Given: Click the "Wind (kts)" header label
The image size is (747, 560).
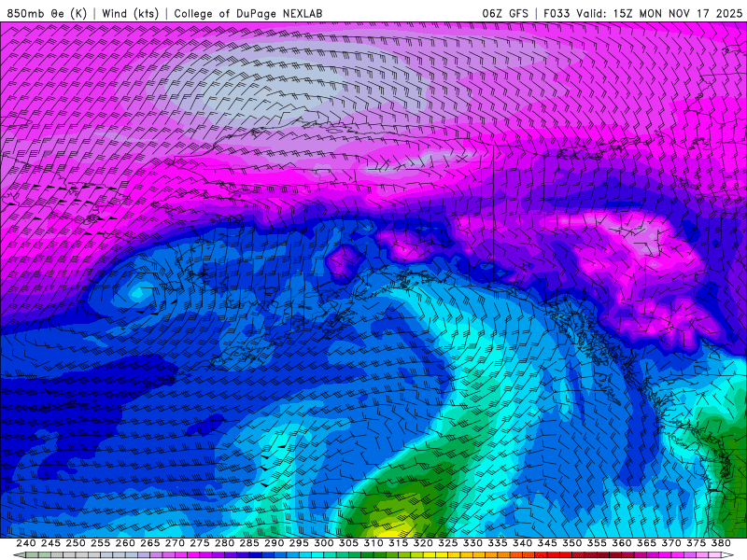Looking at the screenshot, I should tap(131, 13).
